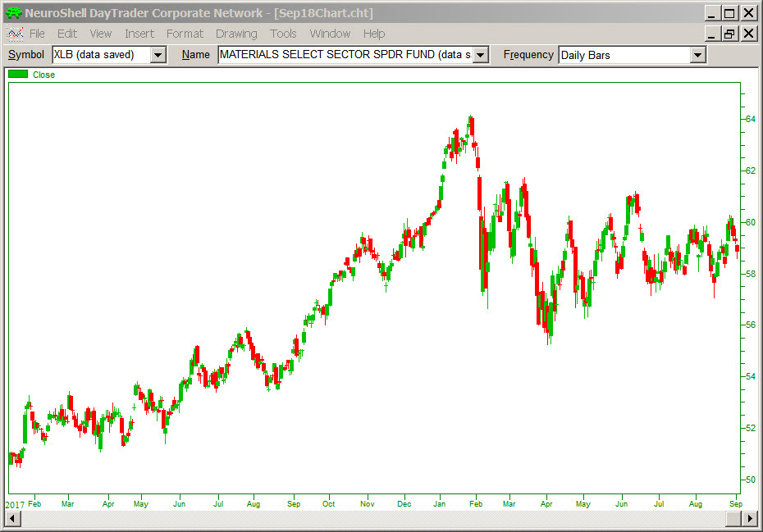Click the 52 price axis label
Viewport: 763px width, 532px height.
click(751, 428)
